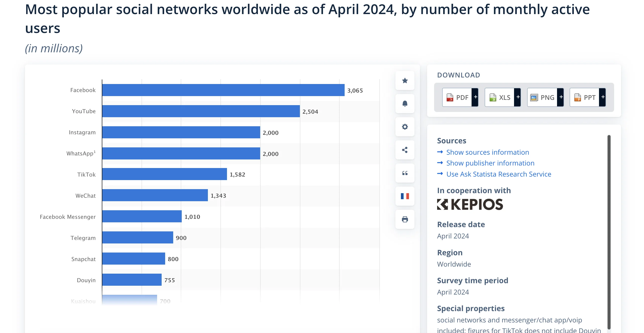This screenshot has height=333, width=644.
Task: Open Show publisher information link
Action: coord(490,163)
